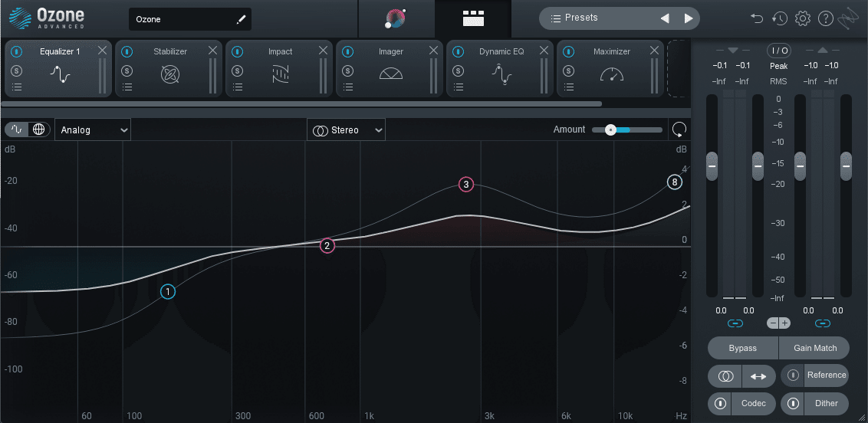Click the reset Amount circular arrow icon
The width and height of the screenshot is (868, 423).
[x=679, y=130]
